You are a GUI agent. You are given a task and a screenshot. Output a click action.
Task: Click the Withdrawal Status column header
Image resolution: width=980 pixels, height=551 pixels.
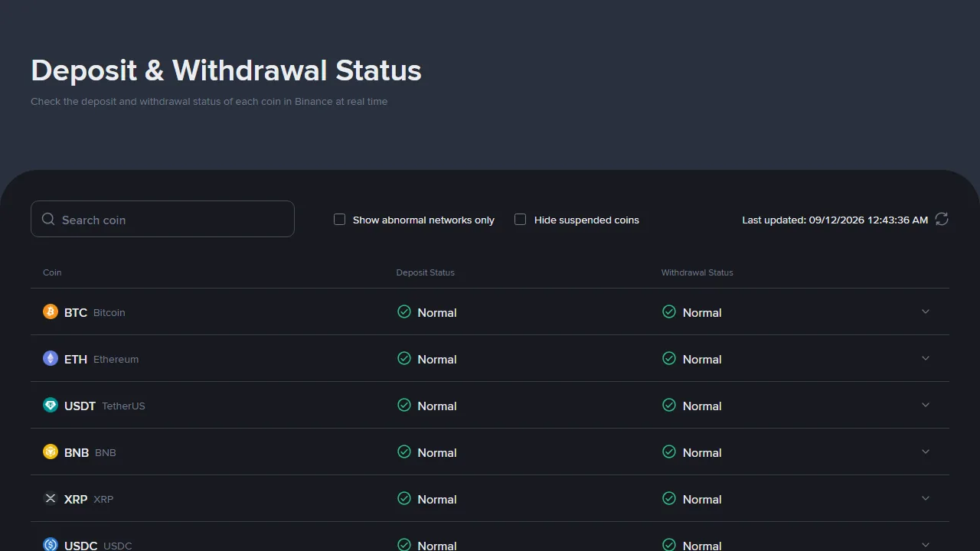coord(697,272)
